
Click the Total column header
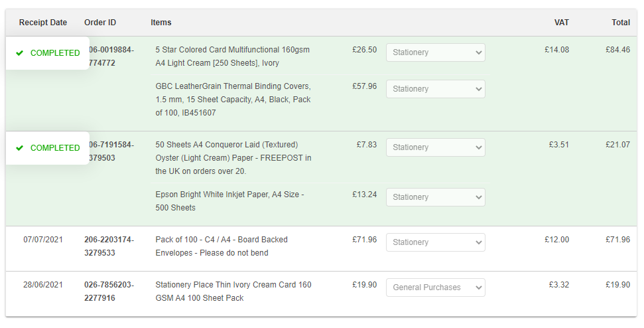click(x=620, y=23)
